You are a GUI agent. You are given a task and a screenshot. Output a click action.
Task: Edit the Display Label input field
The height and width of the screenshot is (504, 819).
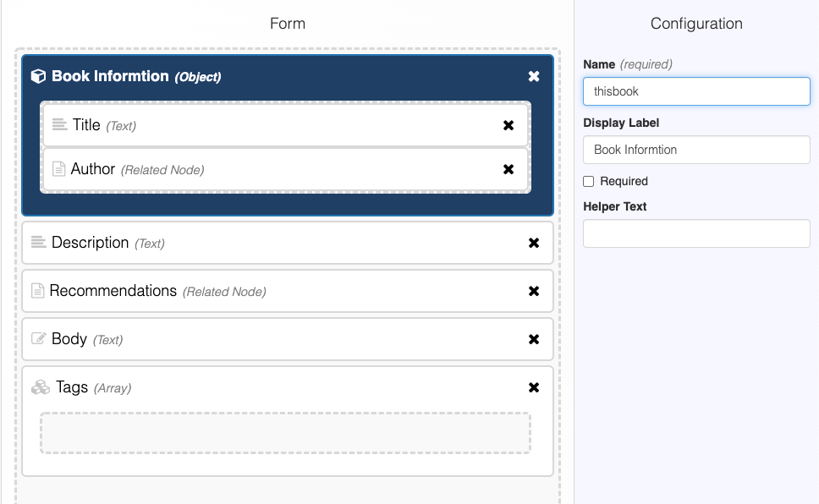[x=696, y=150]
